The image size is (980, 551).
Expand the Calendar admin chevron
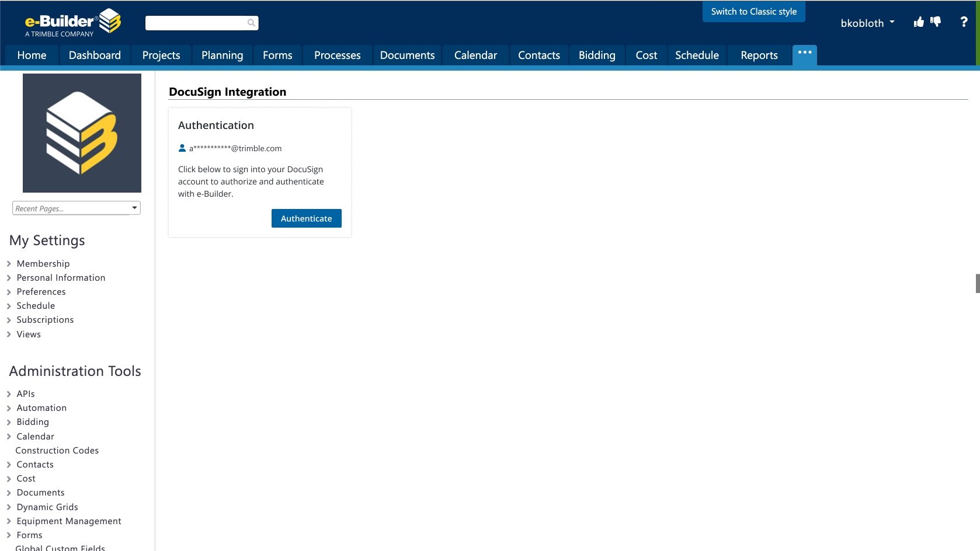(x=9, y=437)
